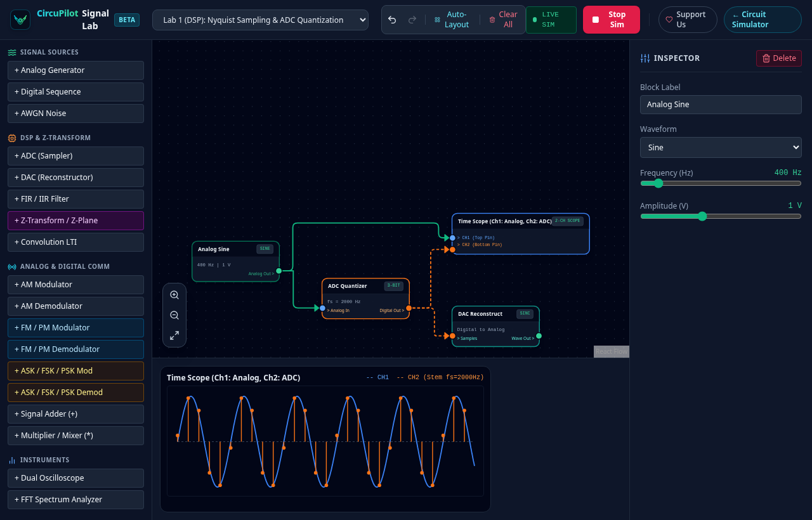This screenshot has height=520, width=812.
Task: Click the Samples input port on DAC Reconstruct
Action: click(x=452, y=336)
